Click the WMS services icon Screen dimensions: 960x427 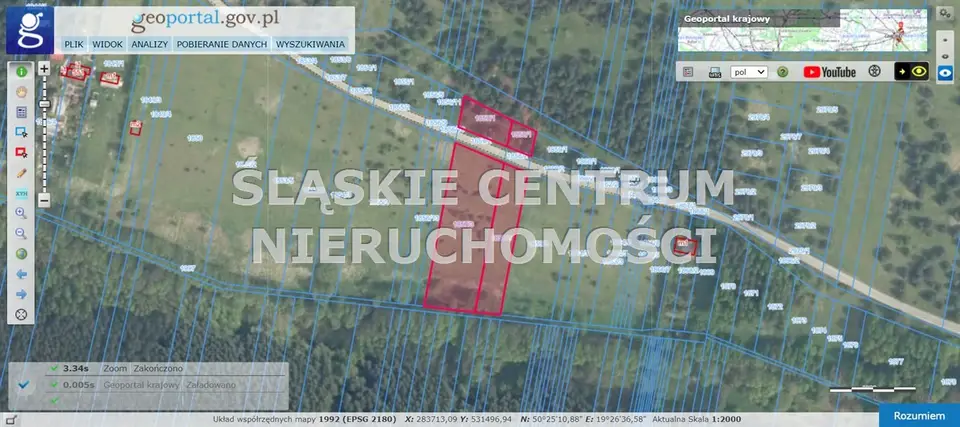click(x=714, y=72)
